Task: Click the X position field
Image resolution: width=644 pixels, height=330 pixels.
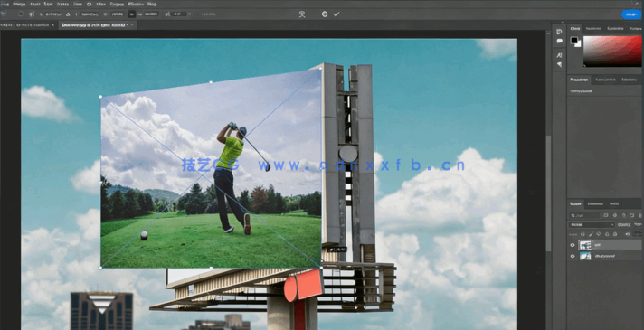Action: click(53, 14)
